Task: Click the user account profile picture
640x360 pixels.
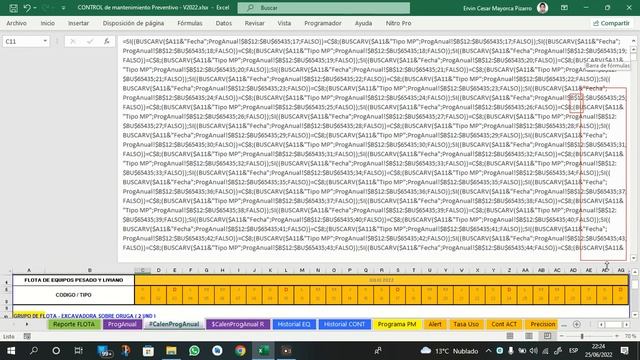Action: pos(542,8)
